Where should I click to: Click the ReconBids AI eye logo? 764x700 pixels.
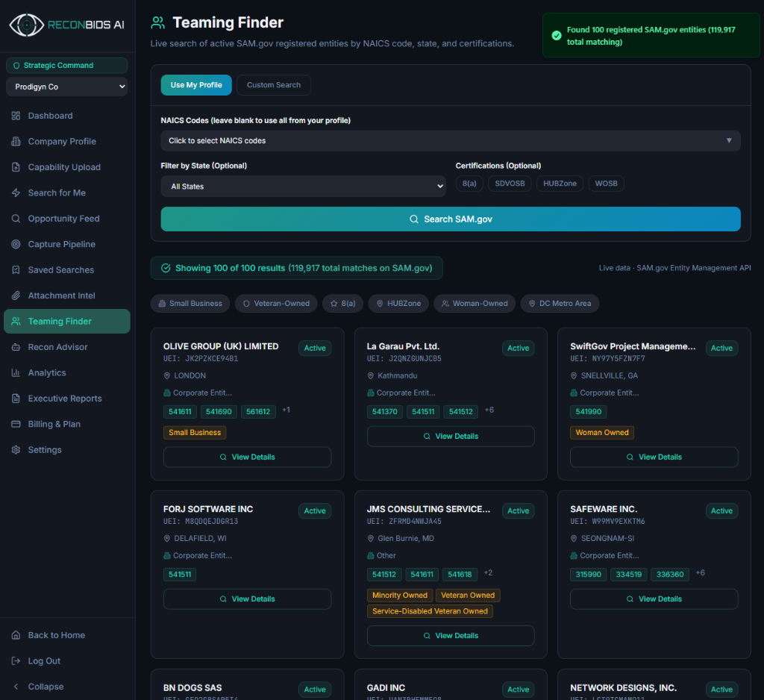click(27, 25)
